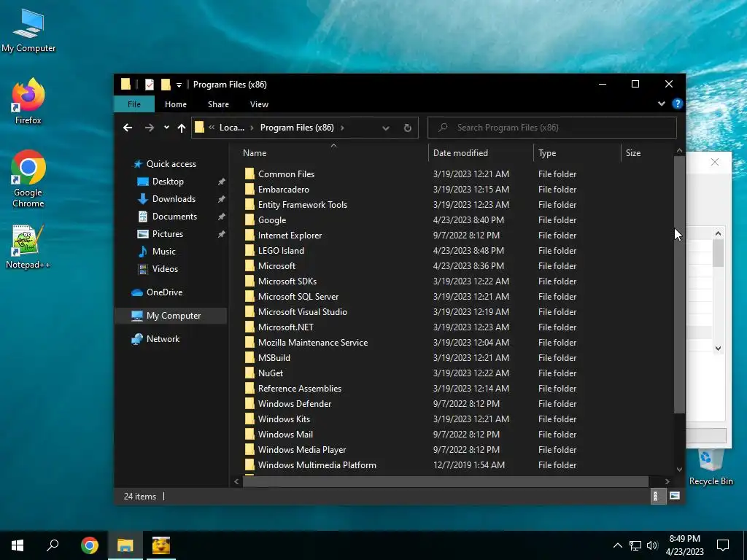
Task: Select the Common Files folder
Action: [x=286, y=174]
